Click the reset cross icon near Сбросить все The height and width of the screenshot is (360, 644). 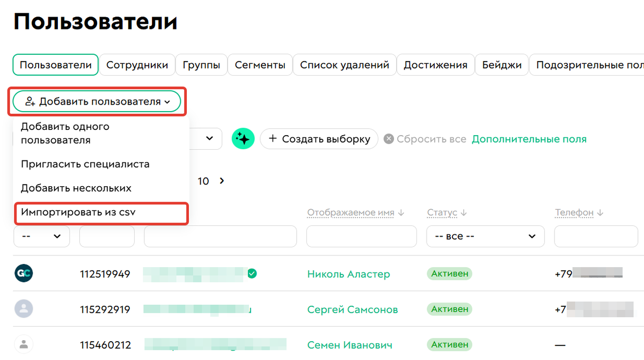[x=388, y=139]
